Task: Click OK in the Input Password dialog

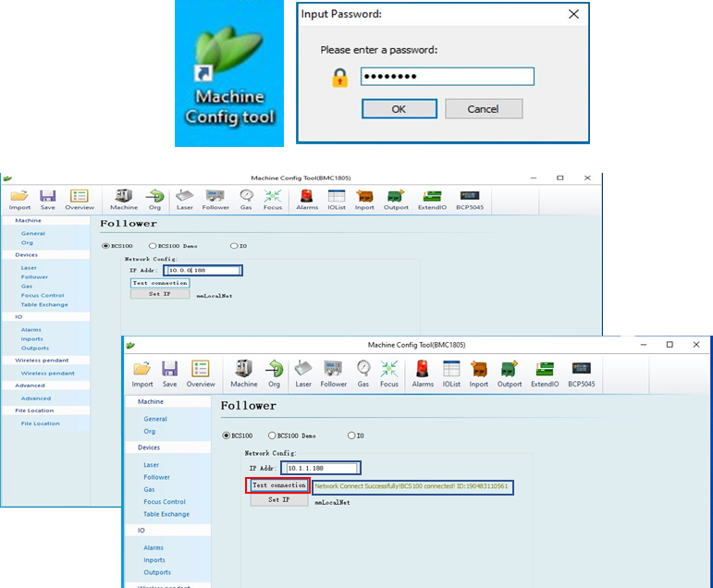Action: (x=400, y=109)
